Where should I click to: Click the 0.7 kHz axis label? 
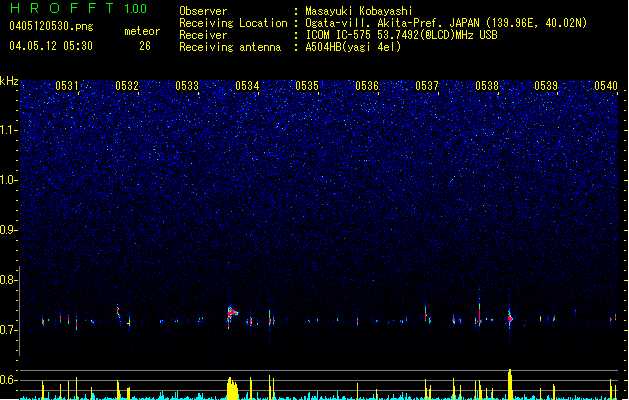coord(9,330)
